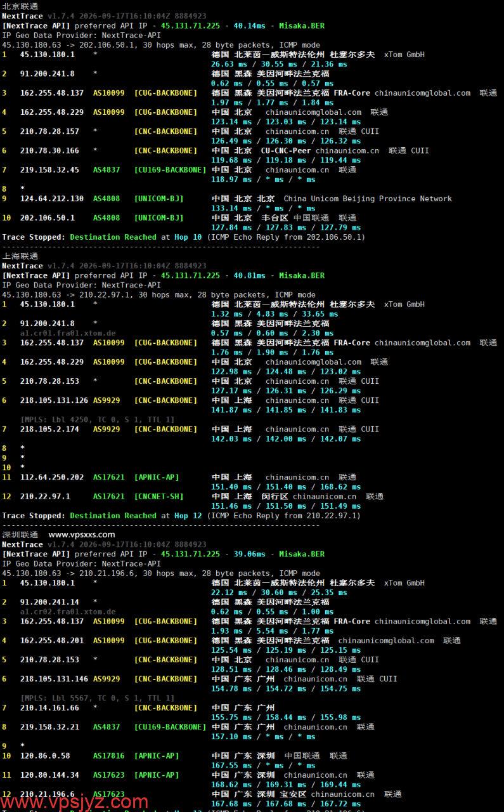Click hop IP address 218.105.131.146
Image resolution: width=504 pixels, height=812 pixels.
pyautogui.click(x=54, y=679)
